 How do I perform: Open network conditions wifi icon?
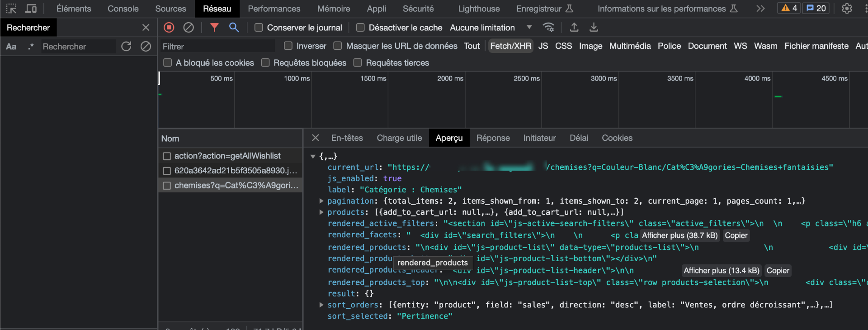coord(548,28)
